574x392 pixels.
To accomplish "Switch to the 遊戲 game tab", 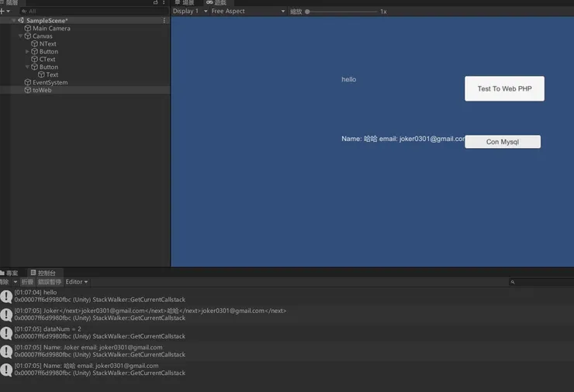I will point(216,2).
